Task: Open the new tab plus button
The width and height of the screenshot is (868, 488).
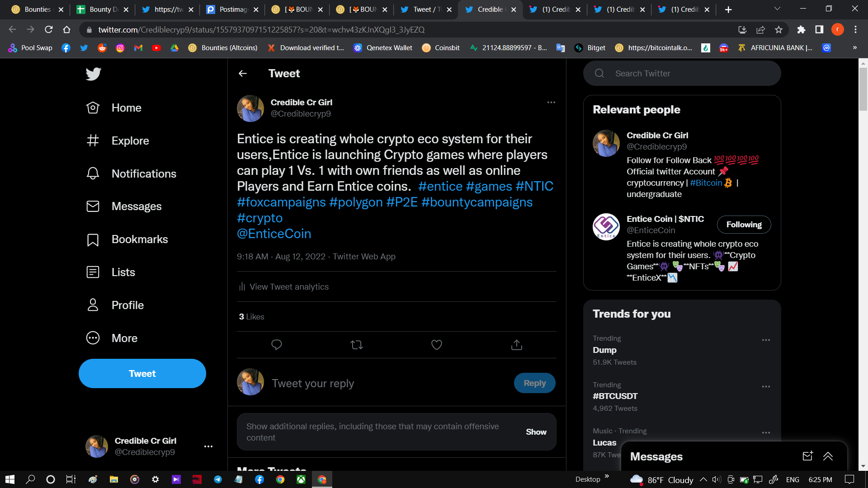Action: pos(728,9)
